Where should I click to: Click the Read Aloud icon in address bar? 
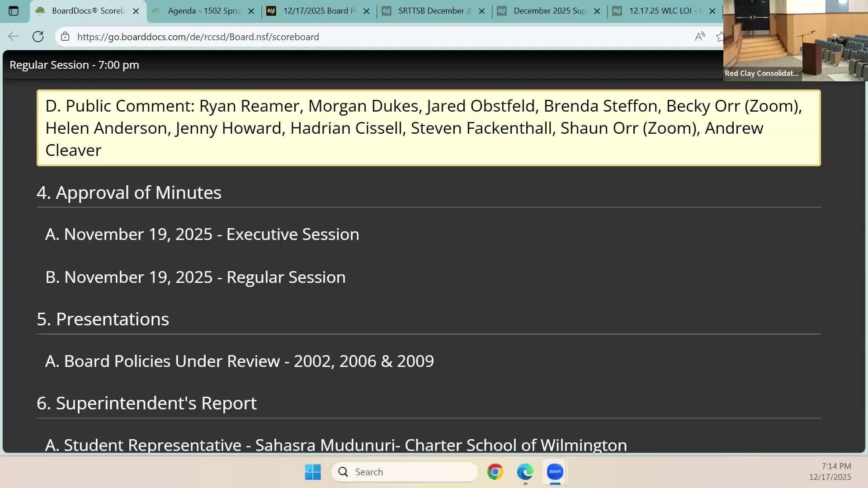tap(699, 37)
